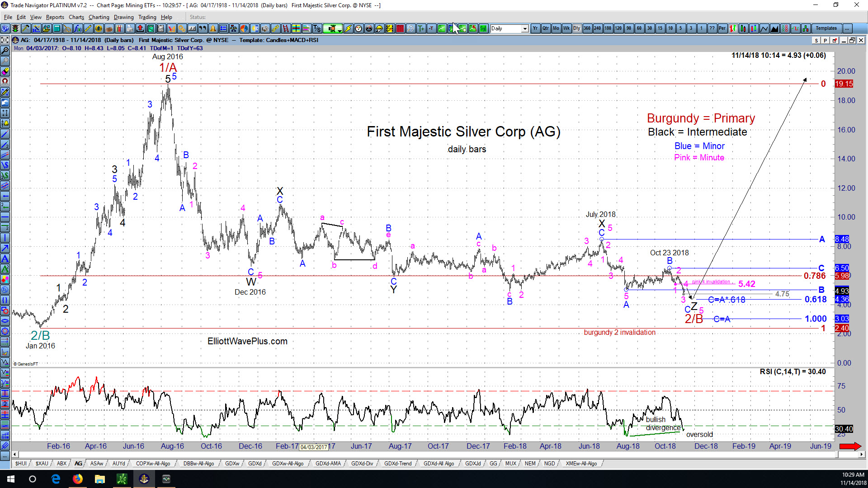Viewport: 868px width, 488px height.
Task: Click the Windows Start button
Action: coord(11,479)
